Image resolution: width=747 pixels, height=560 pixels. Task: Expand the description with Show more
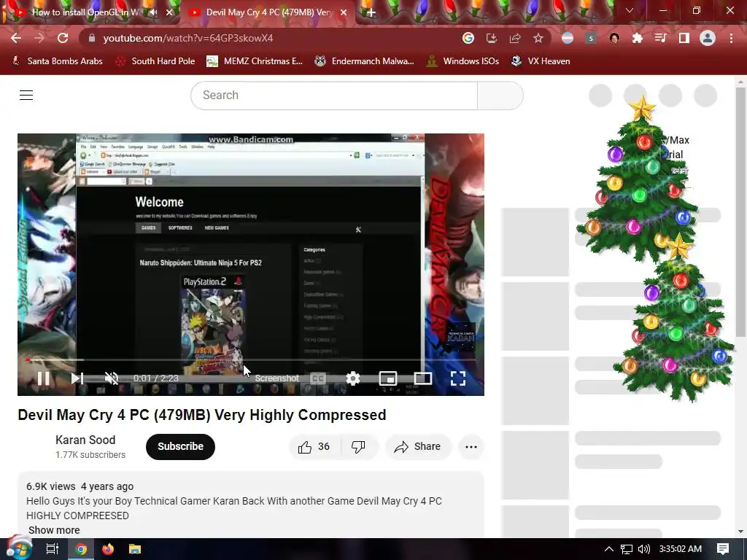(54, 530)
